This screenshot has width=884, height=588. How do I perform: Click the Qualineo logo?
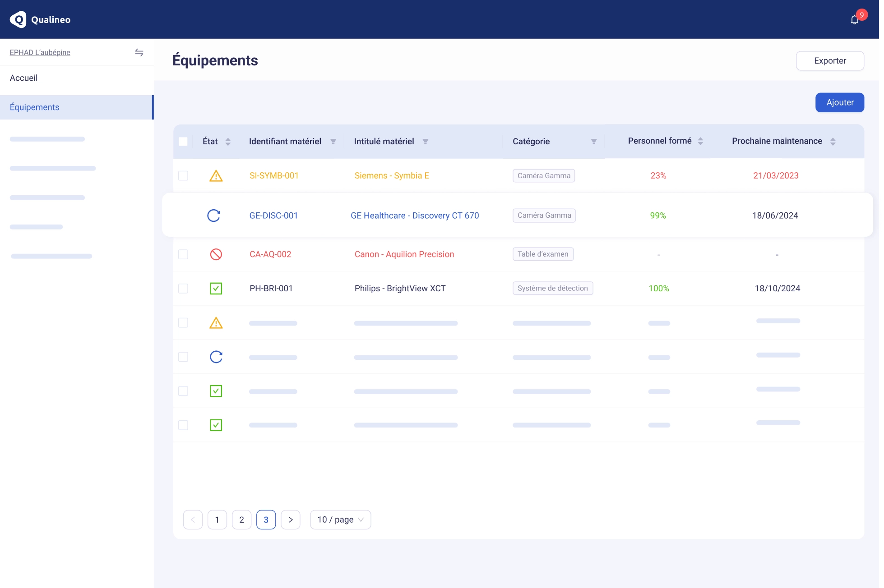(40, 19)
